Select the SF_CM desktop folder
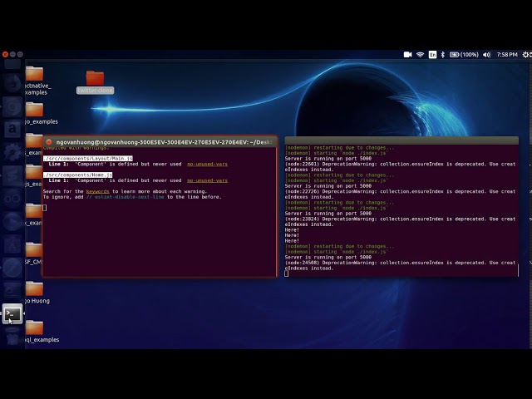Image resolution: width=532 pixels, height=399 pixels. (x=34, y=250)
